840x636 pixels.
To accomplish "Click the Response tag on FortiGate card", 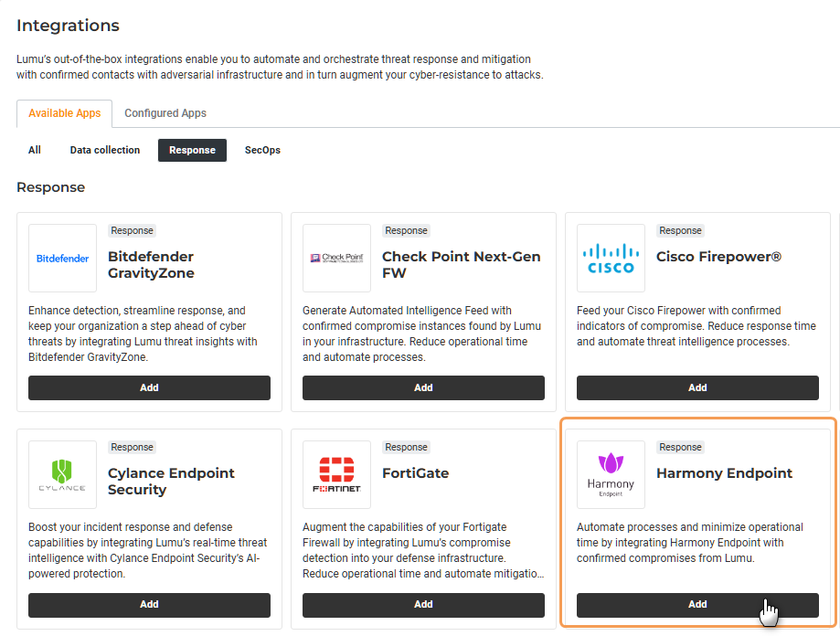I will click(x=406, y=447).
